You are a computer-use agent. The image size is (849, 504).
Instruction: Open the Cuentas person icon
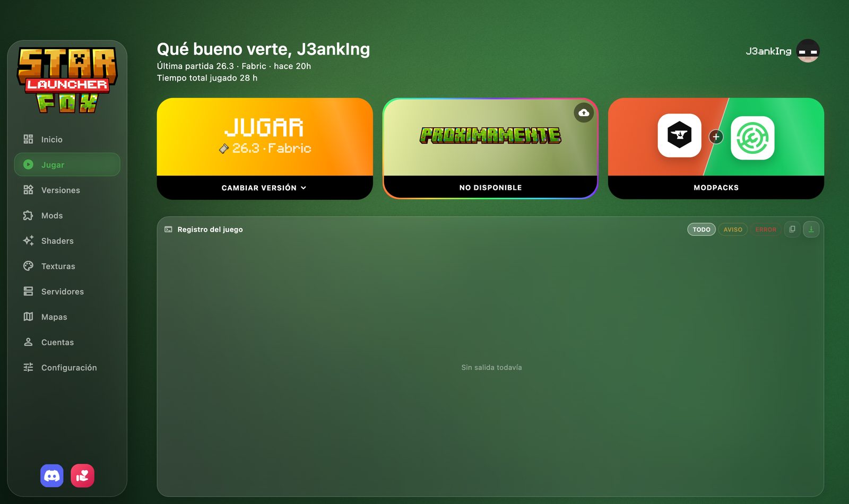point(28,342)
